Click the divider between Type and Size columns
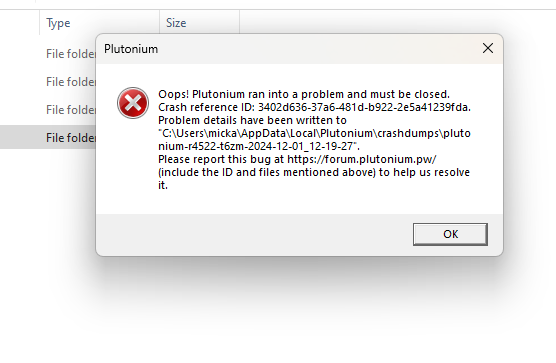556x363 pixels. (160, 23)
